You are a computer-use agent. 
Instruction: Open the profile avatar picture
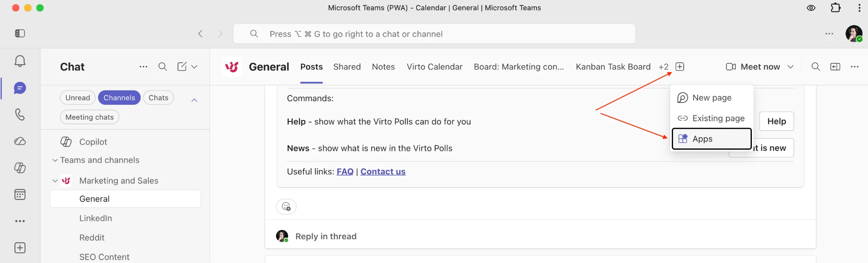[x=854, y=34]
